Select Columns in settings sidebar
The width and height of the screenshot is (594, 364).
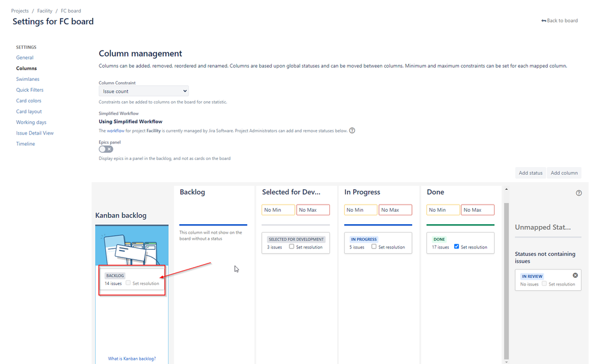[x=26, y=68]
